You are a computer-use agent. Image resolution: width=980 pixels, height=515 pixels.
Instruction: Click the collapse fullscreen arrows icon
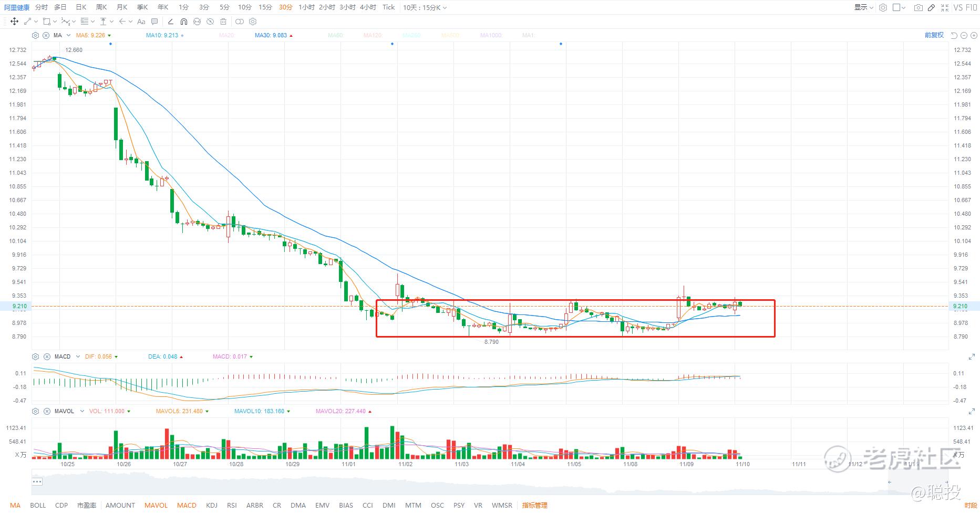tap(945, 7)
